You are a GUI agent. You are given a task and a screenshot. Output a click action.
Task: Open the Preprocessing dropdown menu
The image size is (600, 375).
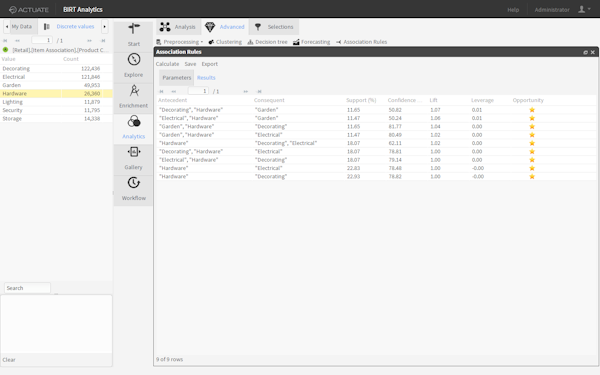(179, 42)
